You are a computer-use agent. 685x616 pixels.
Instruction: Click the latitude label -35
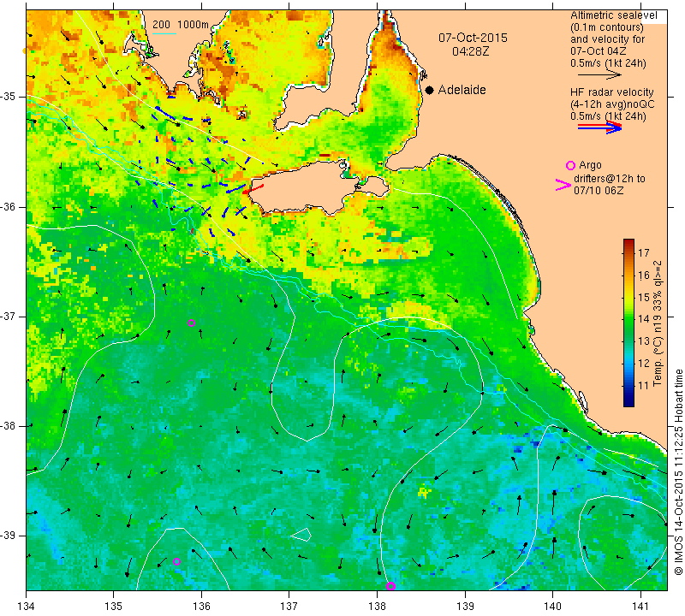click(8, 97)
